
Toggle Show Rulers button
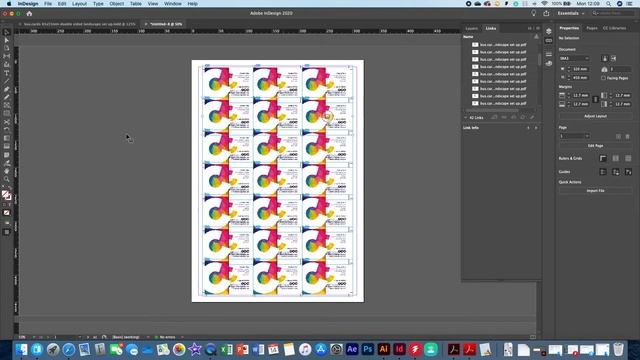pyautogui.click(x=603, y=158)
